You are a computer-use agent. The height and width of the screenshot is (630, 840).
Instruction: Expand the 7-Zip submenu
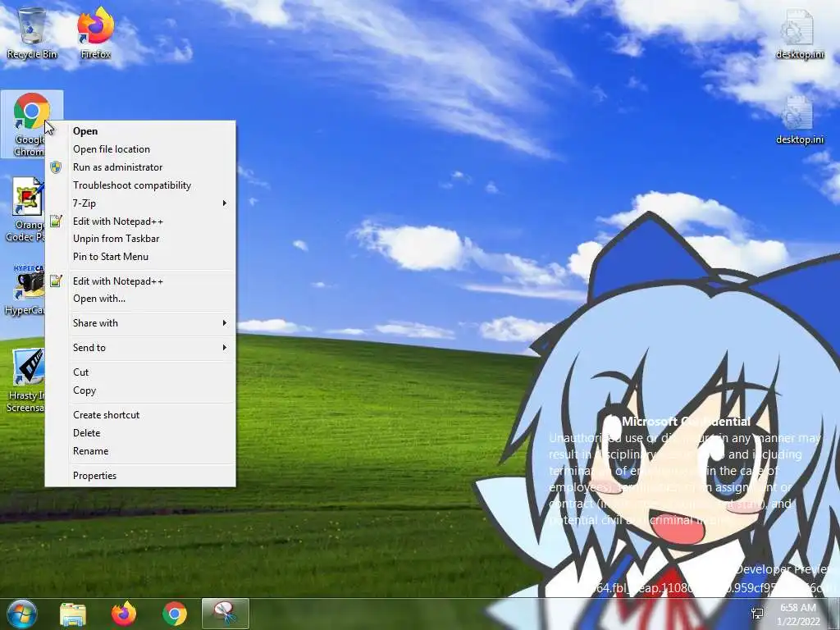(x=140, y=203)
